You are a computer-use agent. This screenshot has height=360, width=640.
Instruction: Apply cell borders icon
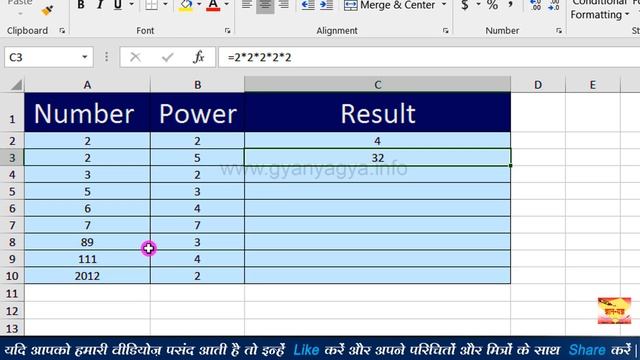151,5
